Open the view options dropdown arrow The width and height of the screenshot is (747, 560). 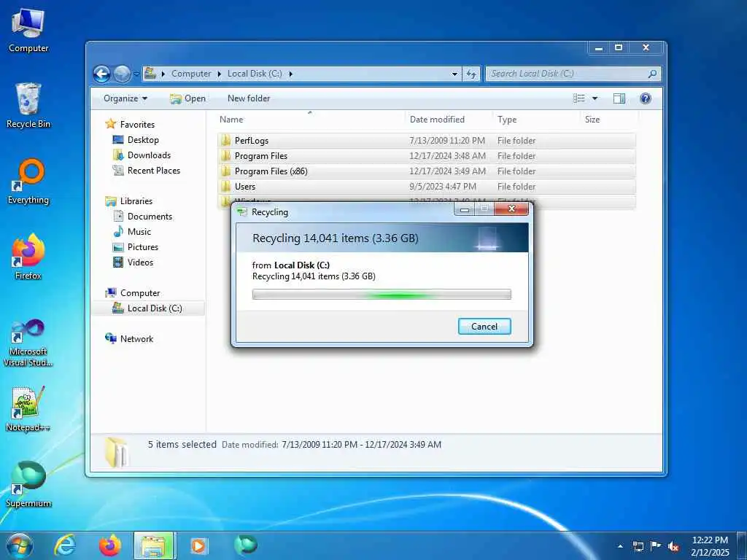(595, 98)
